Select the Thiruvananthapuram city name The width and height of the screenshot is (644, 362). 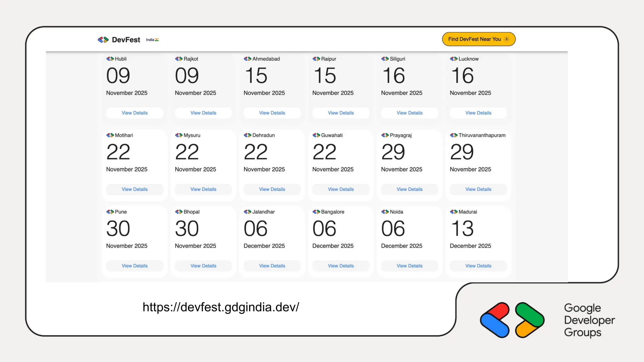tap(482, 135)
